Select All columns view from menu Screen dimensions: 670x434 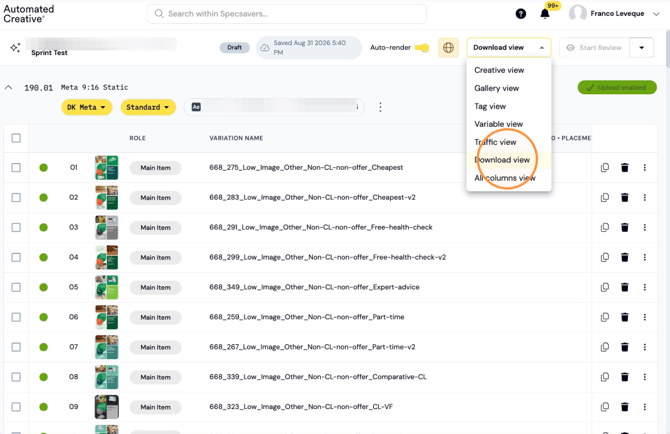tap(508, 178)
